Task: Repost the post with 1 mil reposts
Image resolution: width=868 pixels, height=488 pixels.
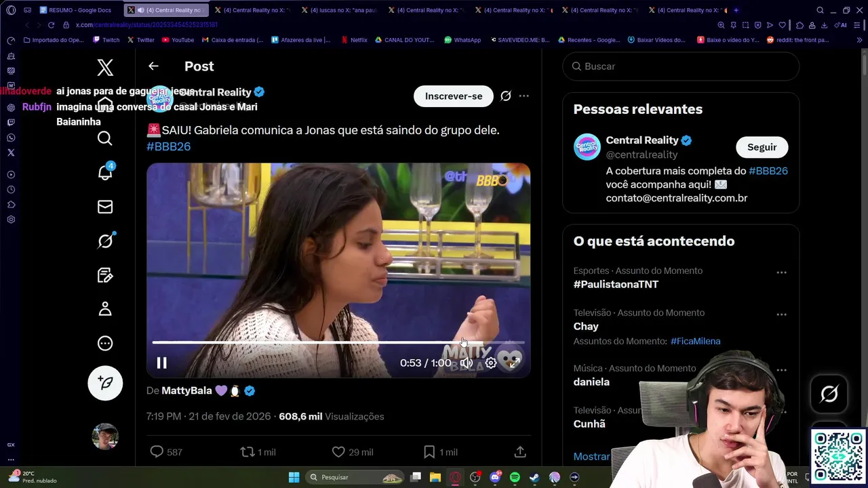Action: click(258, 452)
